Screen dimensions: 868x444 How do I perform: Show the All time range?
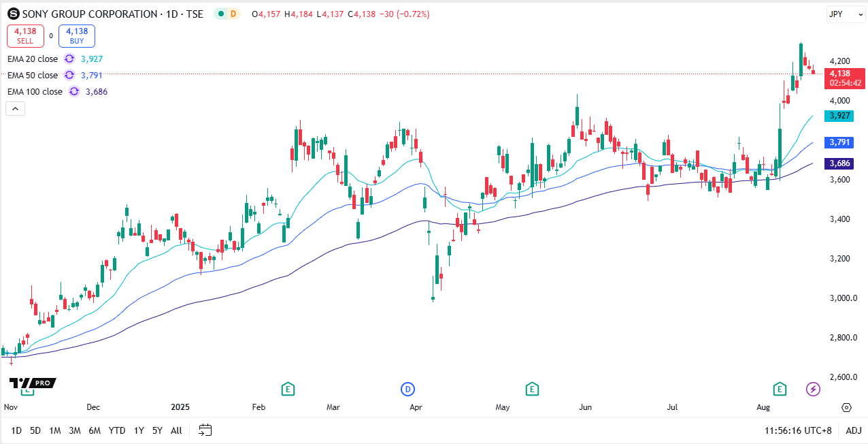pyautogui.click(x=176, y=430)
